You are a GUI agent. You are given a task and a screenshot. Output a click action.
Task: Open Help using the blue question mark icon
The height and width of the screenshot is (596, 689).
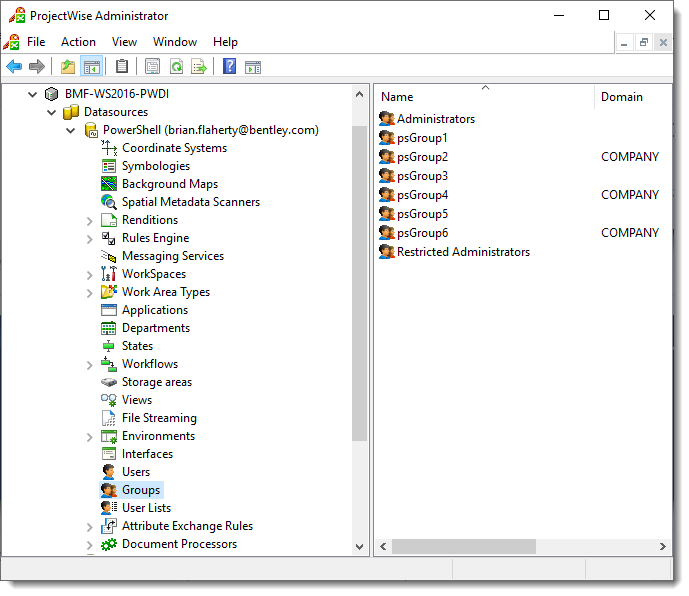point(230,67)
